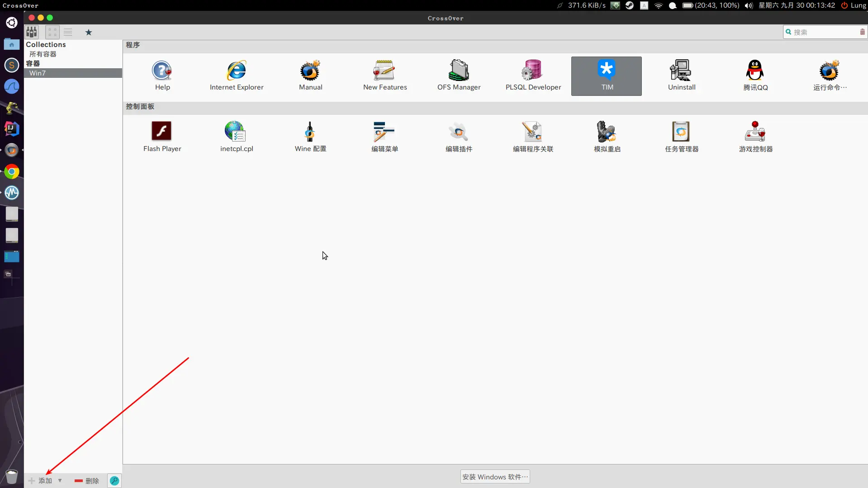Screen dimensions: 868x488
Task: Show favorites with the star button
Action: [x=89, y=32]
